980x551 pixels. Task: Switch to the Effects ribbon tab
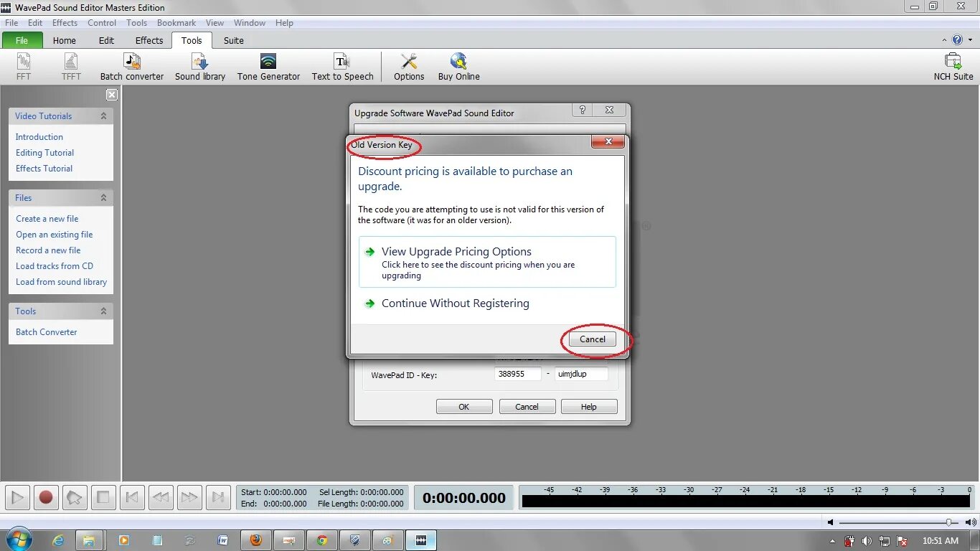[x=149, y=40]
